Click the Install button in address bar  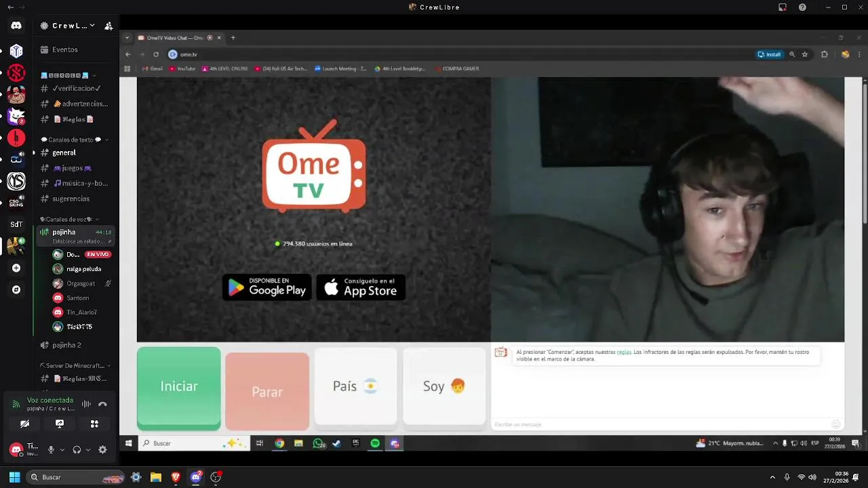coord(770,54)
